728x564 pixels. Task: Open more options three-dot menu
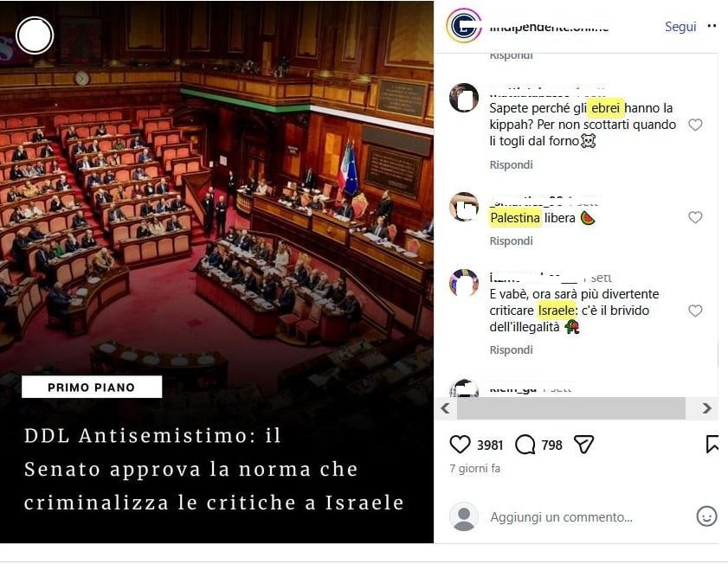[x=712, y=26]
